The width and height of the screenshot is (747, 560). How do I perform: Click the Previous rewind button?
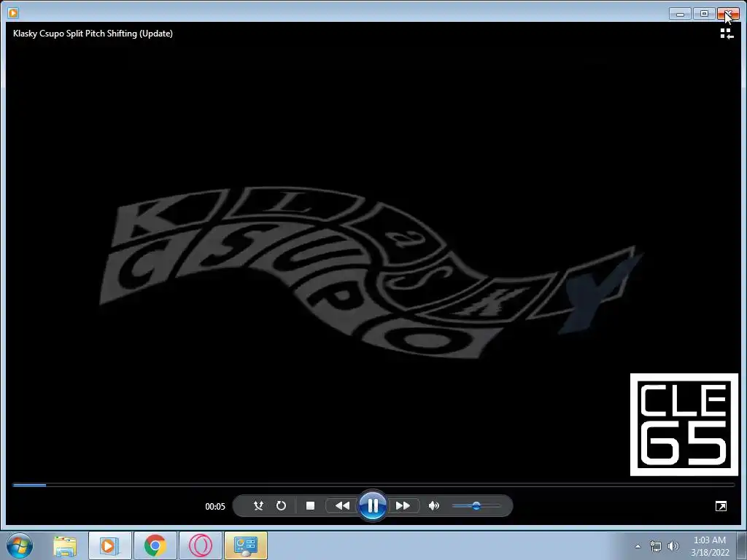tap(341, 506)
